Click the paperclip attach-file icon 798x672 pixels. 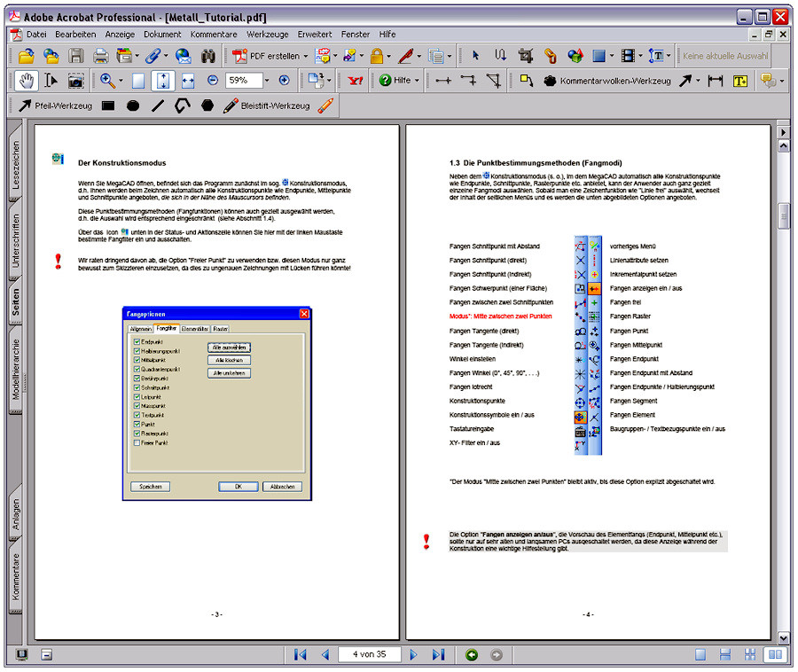pos(153,56)
